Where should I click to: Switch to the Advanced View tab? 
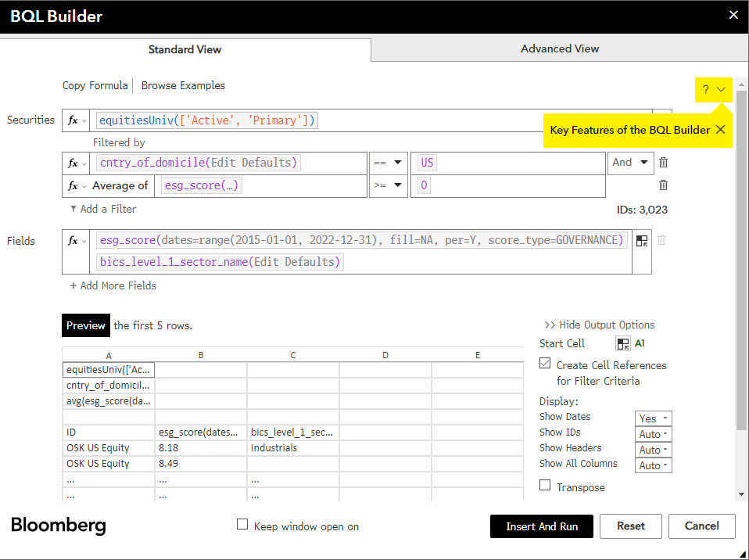pyautogui.click(x=559, y=48)
